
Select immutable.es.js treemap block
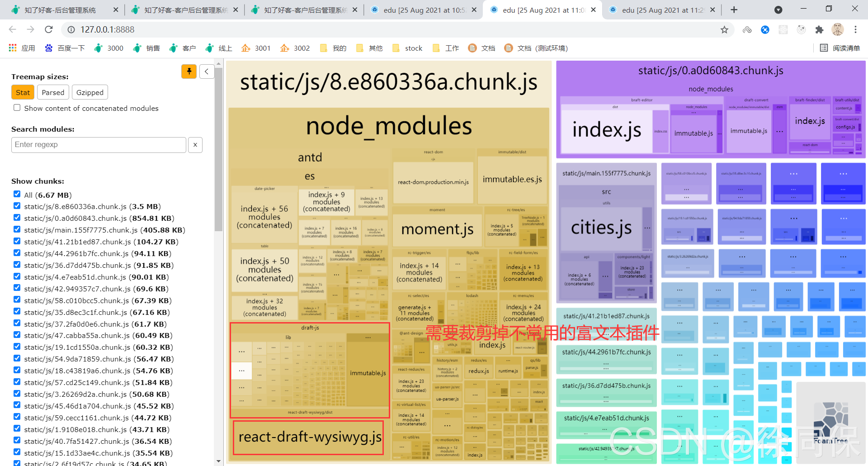(512, 180)
